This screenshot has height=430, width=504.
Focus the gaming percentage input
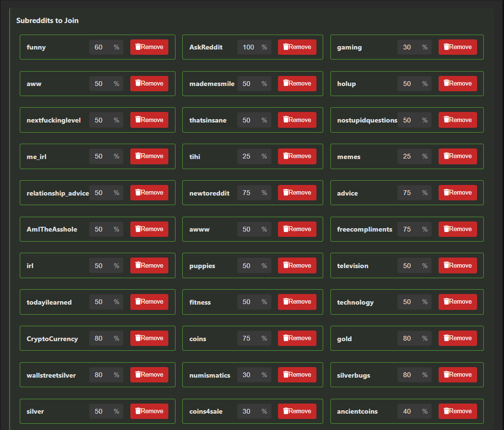tap(415, 47)
